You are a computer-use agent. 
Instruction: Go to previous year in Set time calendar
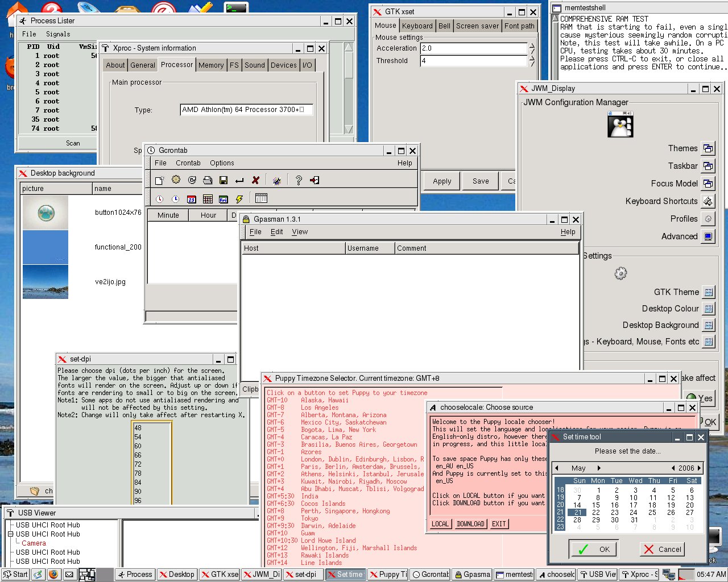click(x=674, y=468)
